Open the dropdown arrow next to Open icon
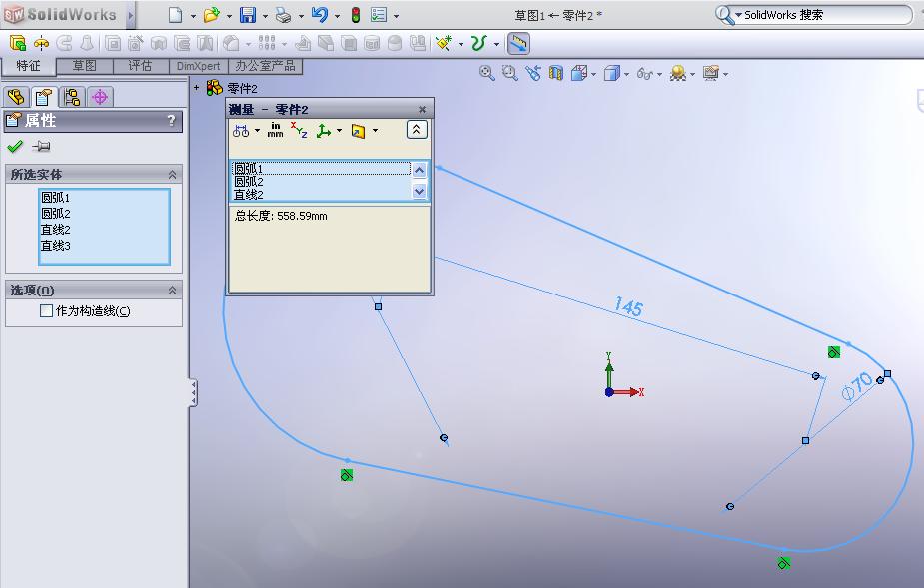Viewport: 924px width, 588px height. click(229, 16)
